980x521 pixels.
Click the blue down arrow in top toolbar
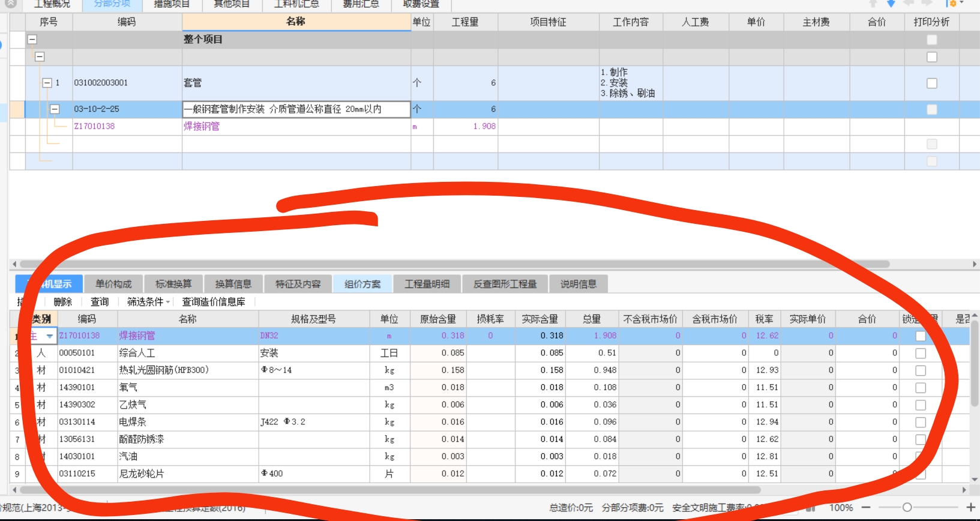891,3
